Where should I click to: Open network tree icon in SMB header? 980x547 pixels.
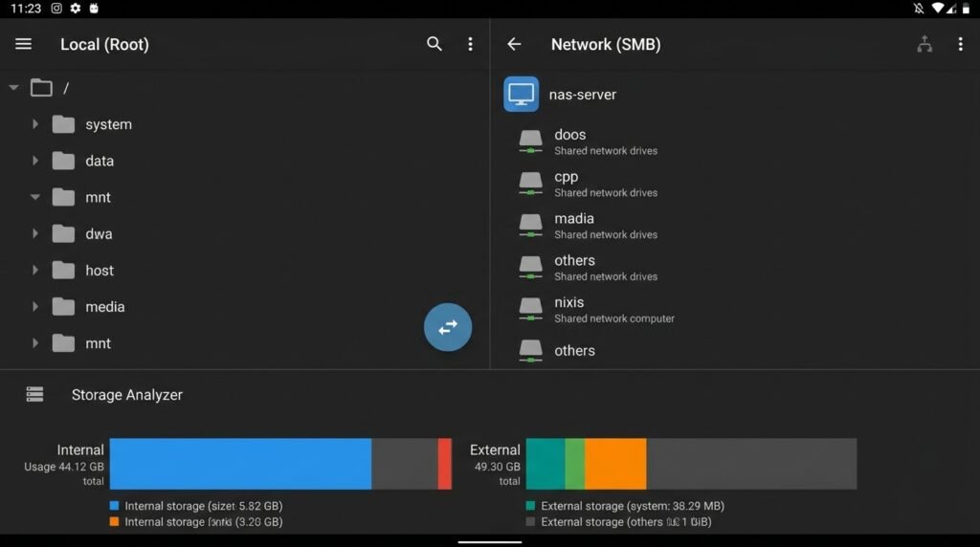pyautogui.click(x=924, y=44)
